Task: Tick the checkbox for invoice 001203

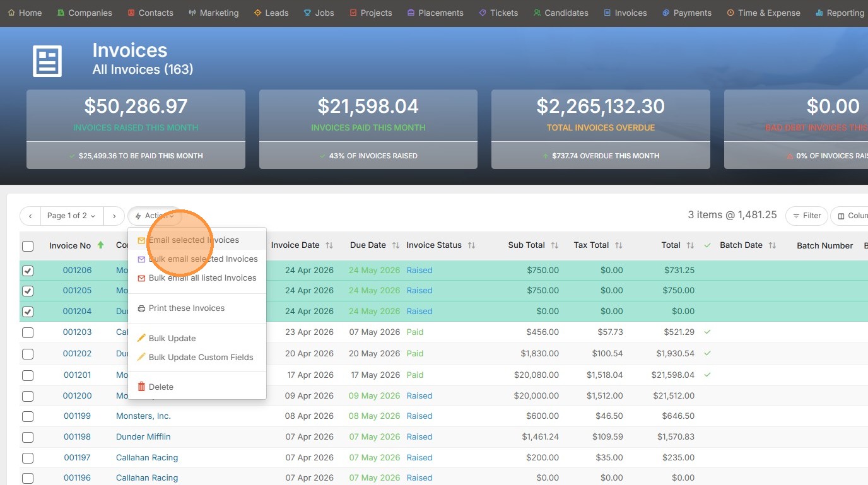Action: click(28, 332)
